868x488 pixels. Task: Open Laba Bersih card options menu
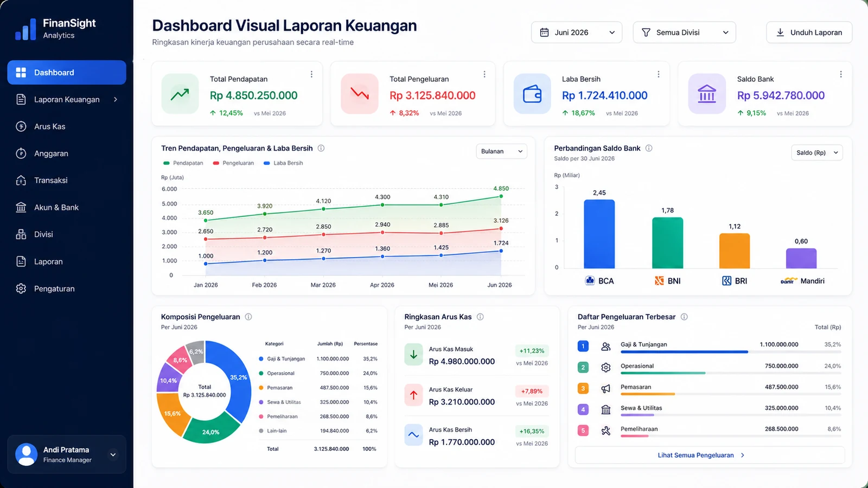[x=659, y=74]
